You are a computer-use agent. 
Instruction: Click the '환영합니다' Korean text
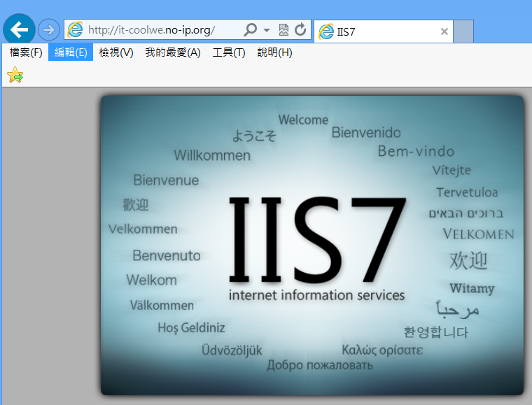pyautogui.click(x=435, y=332)
